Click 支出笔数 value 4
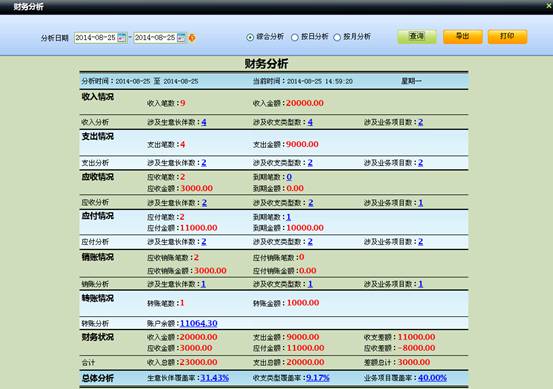The image size is (553, 389). 183,144
